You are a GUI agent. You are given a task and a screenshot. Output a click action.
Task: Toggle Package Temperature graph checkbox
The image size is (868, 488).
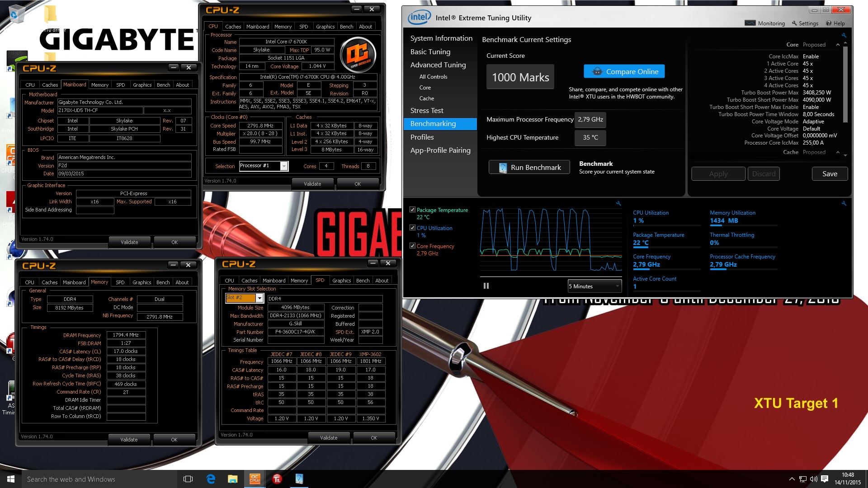[x=412, y=210]
